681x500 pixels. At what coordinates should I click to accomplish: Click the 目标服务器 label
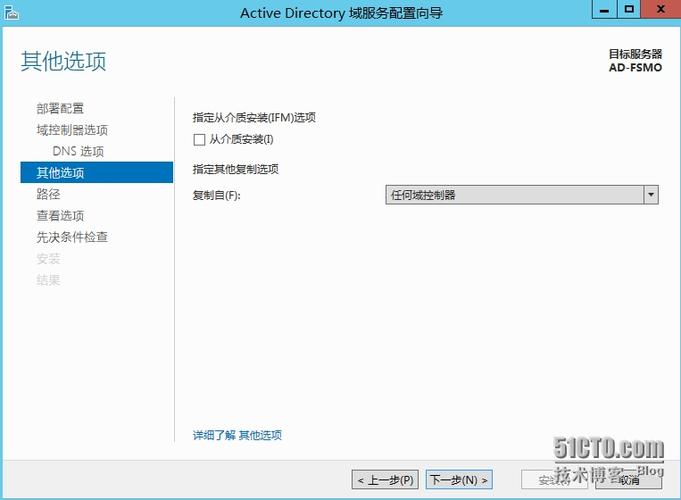(x=635, y=54)
